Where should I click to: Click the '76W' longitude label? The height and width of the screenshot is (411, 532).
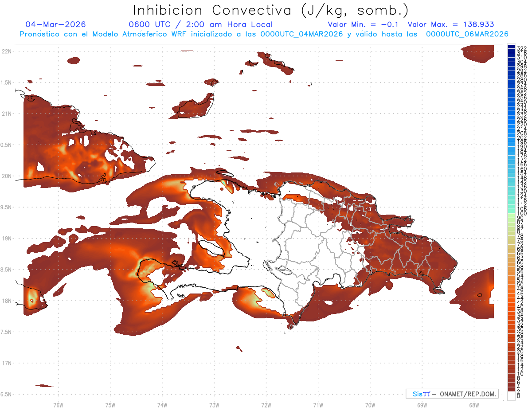click(58, 404)
